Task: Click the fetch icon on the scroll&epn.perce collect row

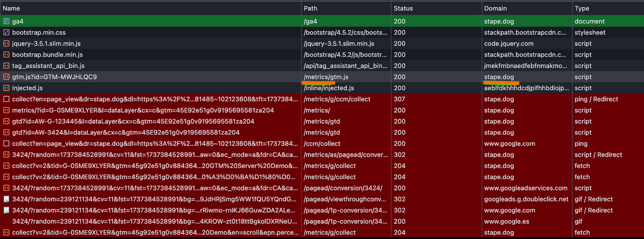Action: 6,232
